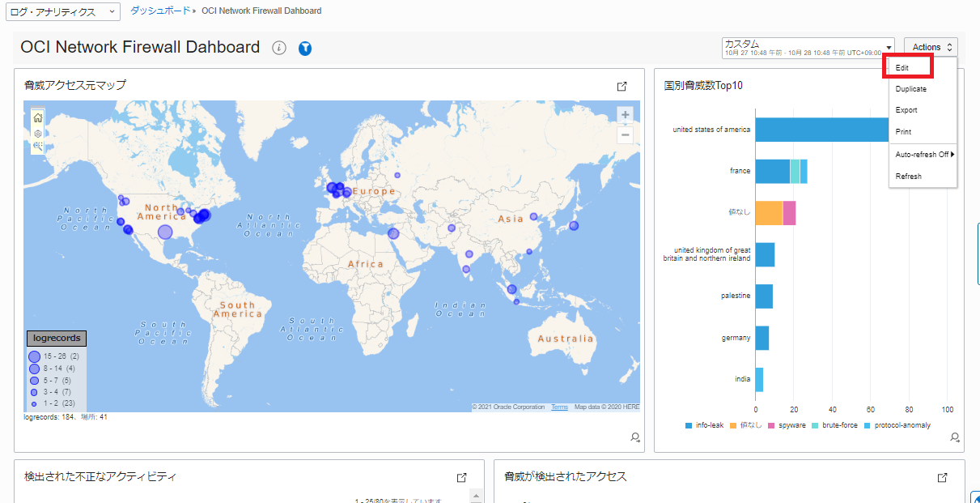
Task: Select the map search magnifier icon
Action: (x=37, y=146)
